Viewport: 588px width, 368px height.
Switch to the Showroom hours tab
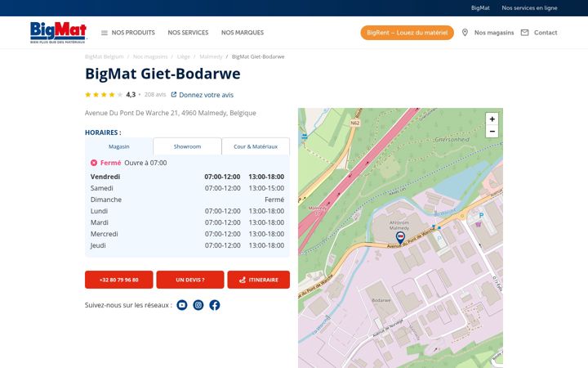(187, 146)
